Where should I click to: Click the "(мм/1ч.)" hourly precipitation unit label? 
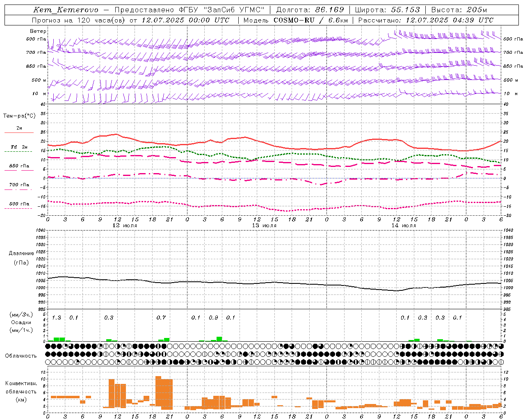click(21, 330)
